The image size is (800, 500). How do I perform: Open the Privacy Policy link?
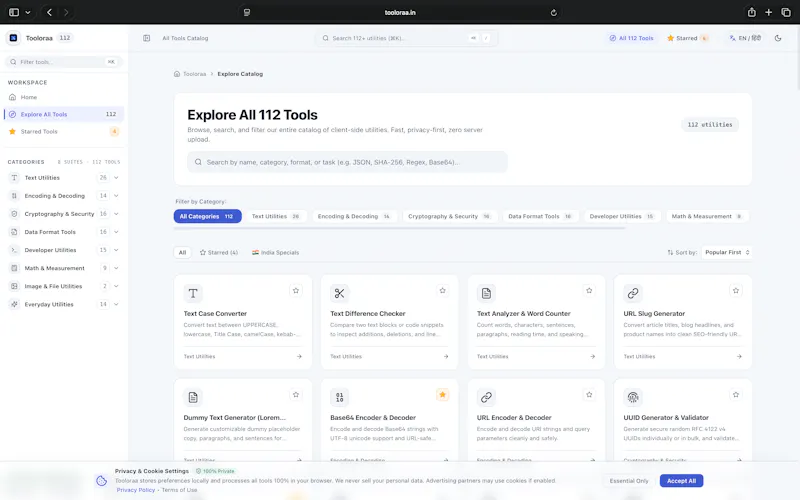[136, 490]
